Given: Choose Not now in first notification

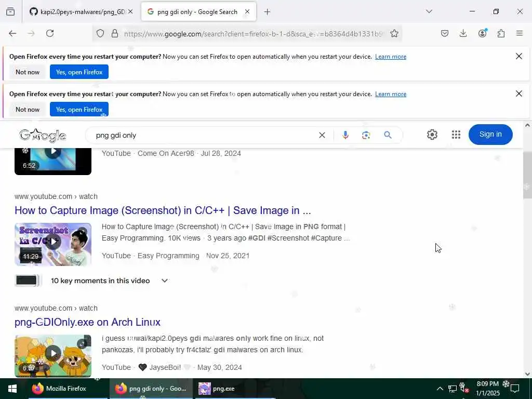Looking at the screenshot, I should [x=28, y=72].
